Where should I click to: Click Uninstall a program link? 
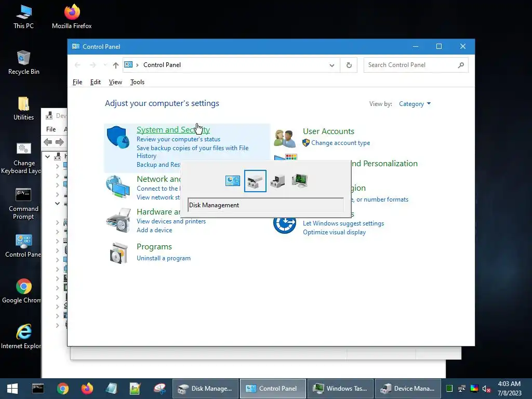(164, 258)
